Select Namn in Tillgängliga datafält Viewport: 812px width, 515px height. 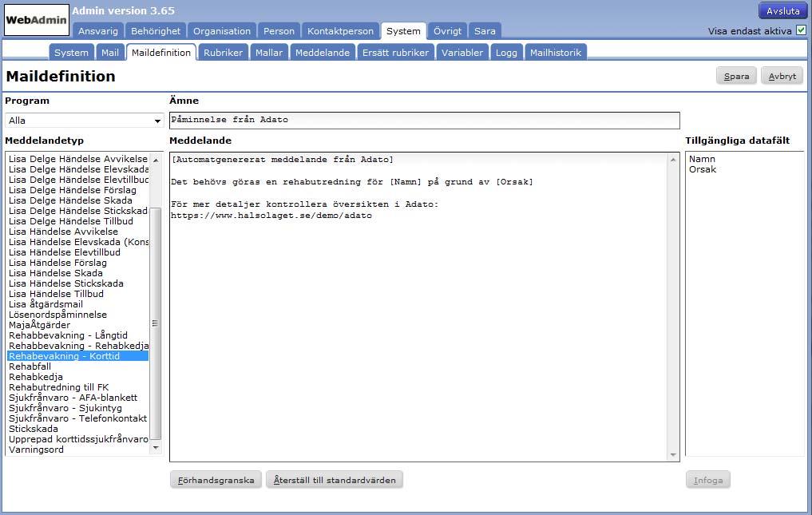702,159
